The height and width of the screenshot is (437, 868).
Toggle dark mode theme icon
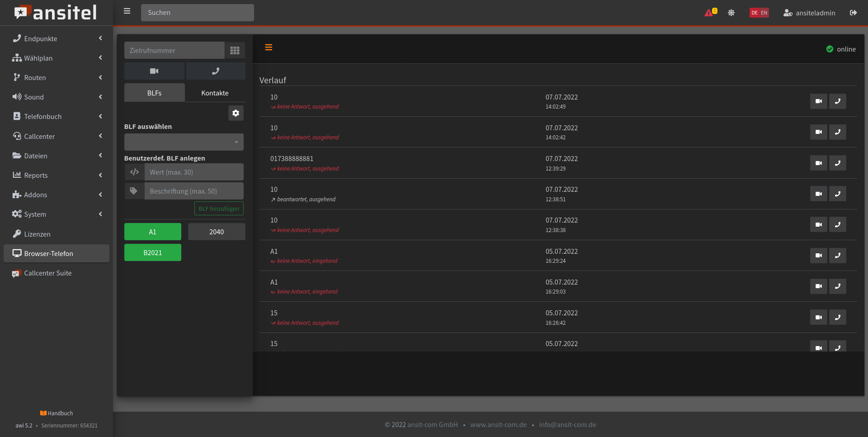pos(731,13)
